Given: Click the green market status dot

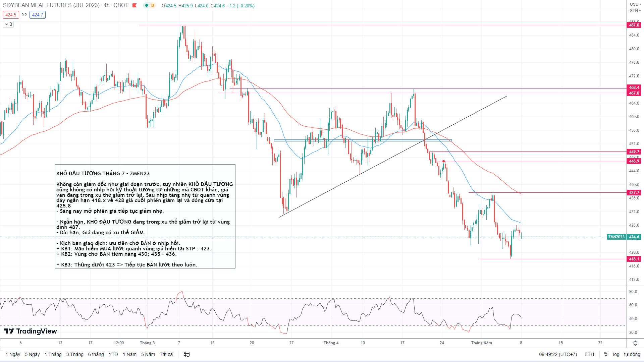Looking at the screenshot, I should pos(147,5).
